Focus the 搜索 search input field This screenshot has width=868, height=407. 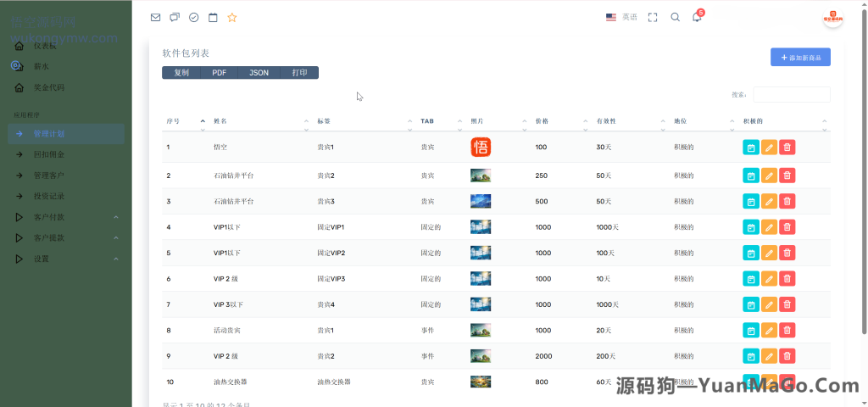792,95
